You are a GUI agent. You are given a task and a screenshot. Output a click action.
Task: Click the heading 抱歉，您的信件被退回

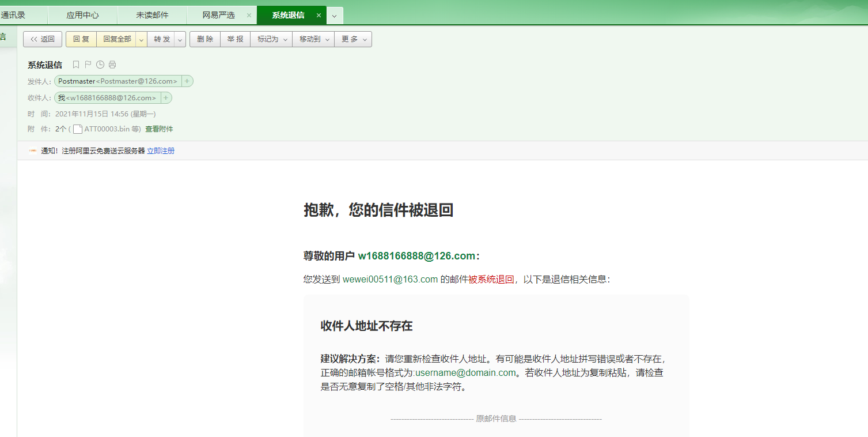point(378,210)
